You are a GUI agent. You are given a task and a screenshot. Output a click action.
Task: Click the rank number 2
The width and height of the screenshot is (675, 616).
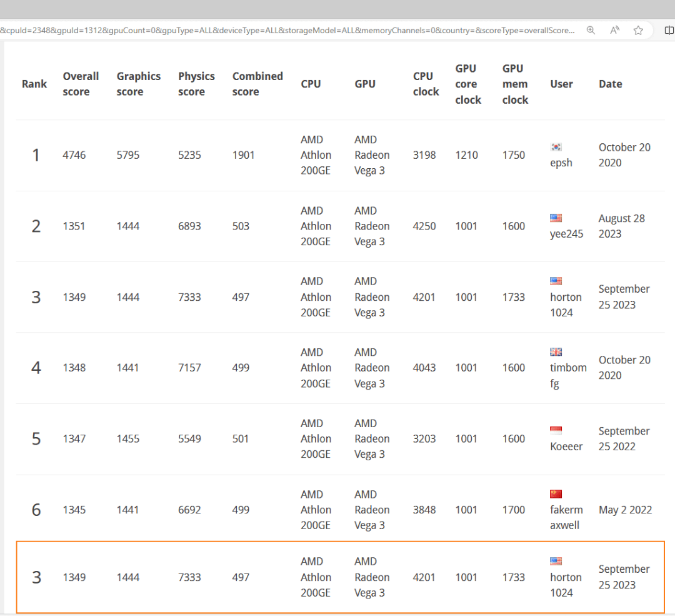pyautogui.click(x=36, y=226)
